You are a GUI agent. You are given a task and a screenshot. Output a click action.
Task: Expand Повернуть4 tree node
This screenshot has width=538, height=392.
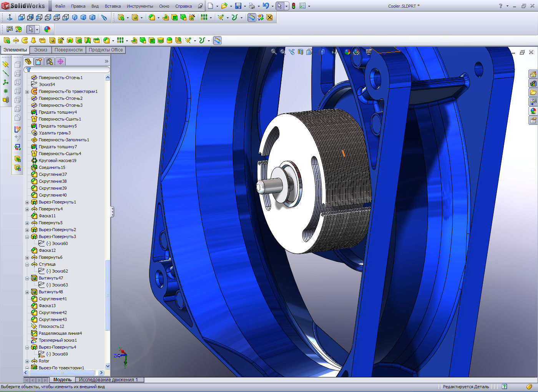click(x=27, y=209)
